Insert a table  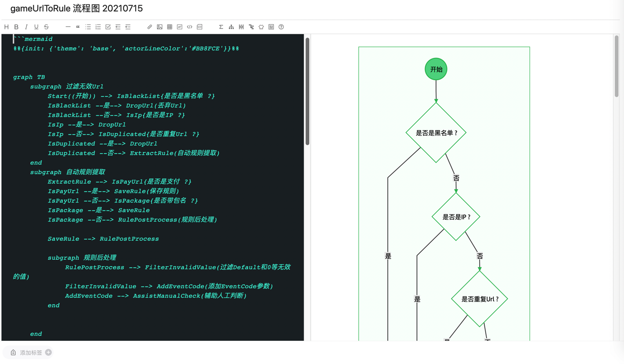click(170, 27)
